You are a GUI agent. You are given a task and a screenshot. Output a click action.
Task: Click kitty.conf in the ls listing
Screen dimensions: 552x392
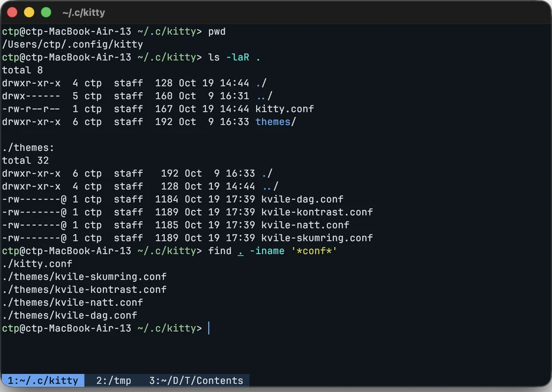click(284, 109)
